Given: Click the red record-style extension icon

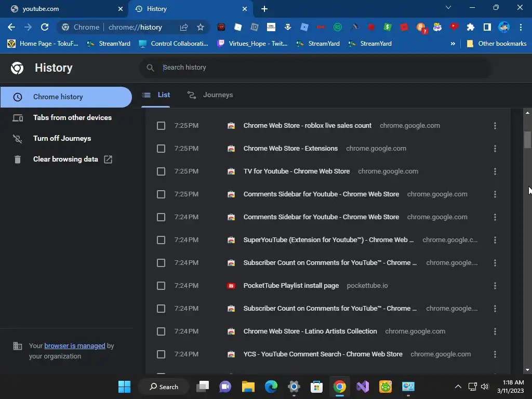Looking at the screenshot, I should (x=221, y=27).
